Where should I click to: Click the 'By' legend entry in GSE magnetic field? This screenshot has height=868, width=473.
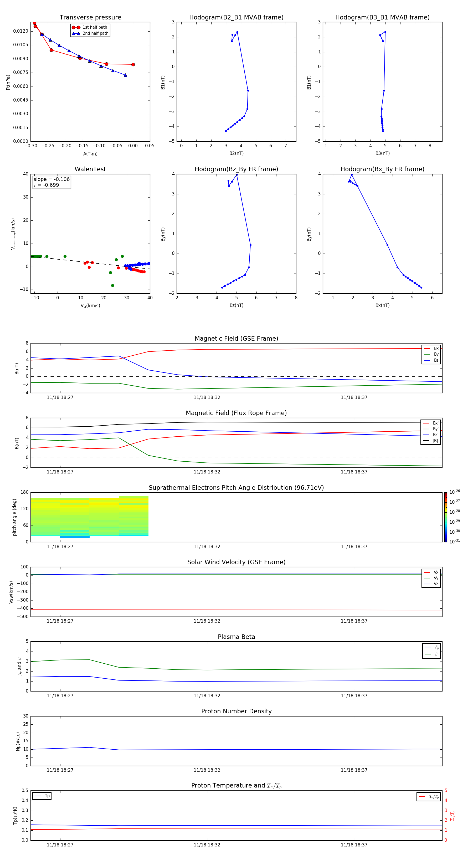[431, 354]
